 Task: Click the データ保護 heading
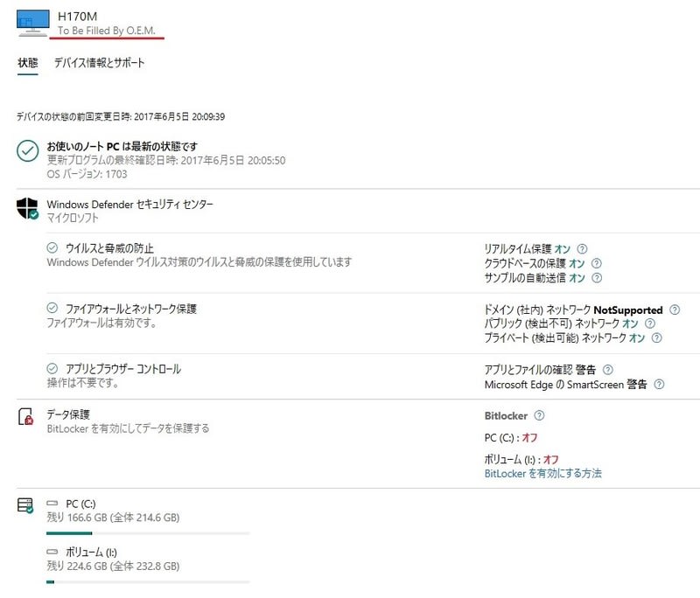coord(68,414)
